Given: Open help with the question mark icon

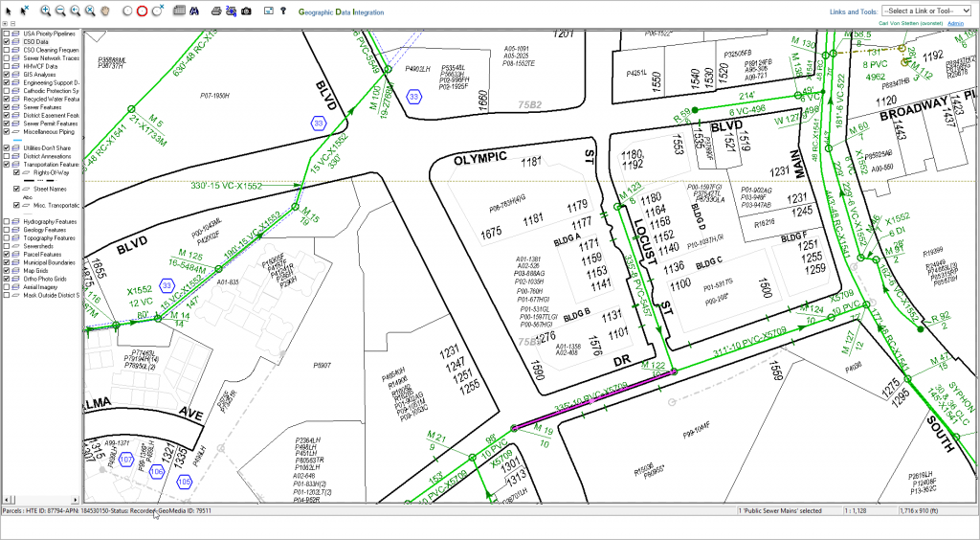Looking at the screenshot, I should tap(282, 11).
